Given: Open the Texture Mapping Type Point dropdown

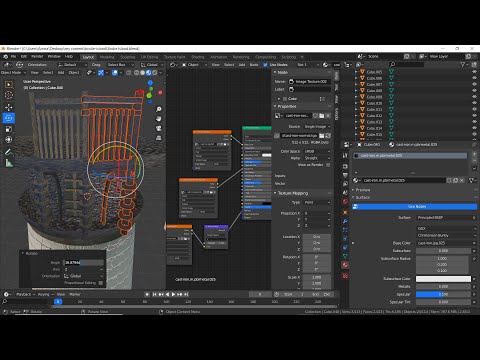Looking at the screenshot, I should [x=317, y=202].
